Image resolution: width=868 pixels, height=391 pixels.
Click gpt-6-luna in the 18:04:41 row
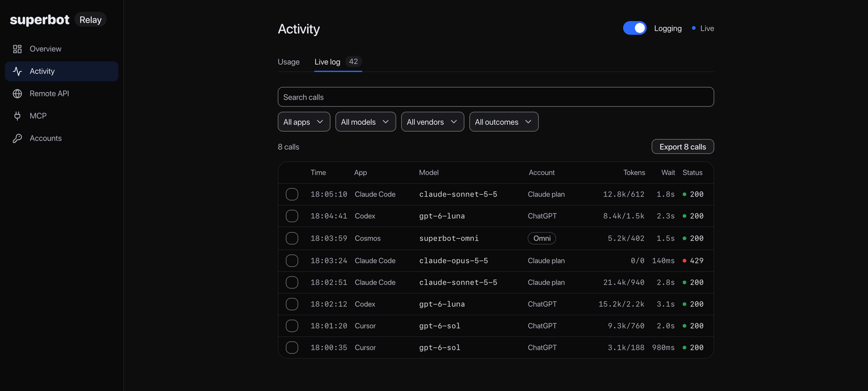442,216
